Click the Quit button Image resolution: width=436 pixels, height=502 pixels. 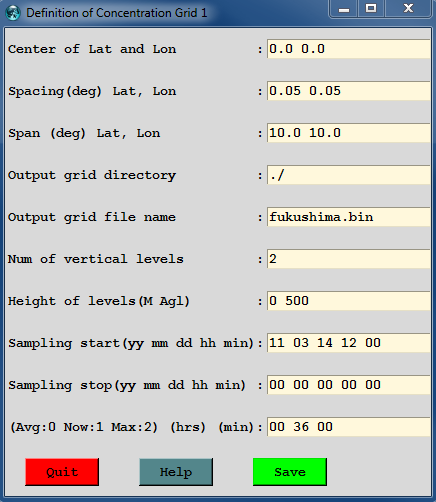(x=62, y=472)
